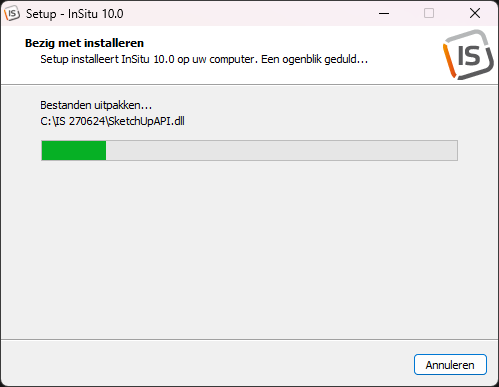Click the large IS logo in header

pos(468,55)
